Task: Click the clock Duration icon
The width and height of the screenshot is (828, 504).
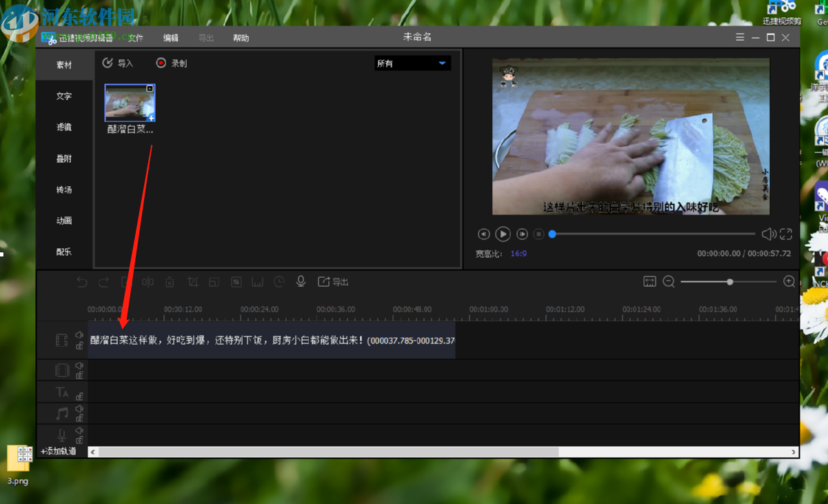Action: pos(279,282)
